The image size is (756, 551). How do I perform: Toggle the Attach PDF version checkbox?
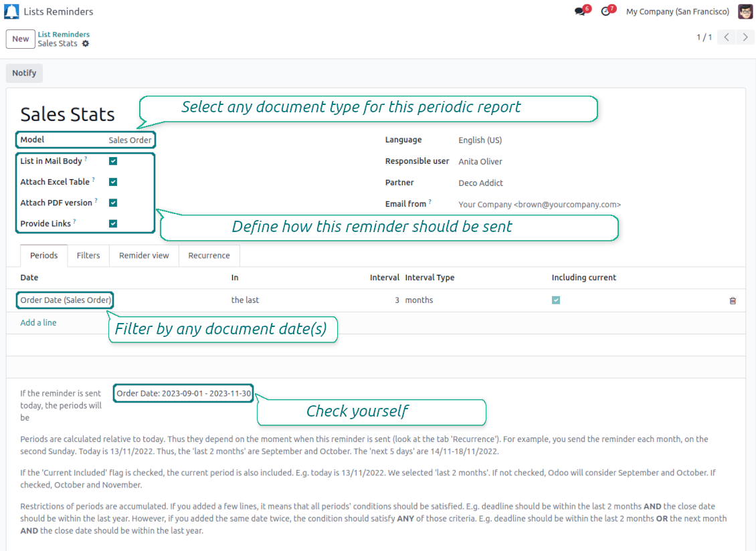[x=113, y=203]
